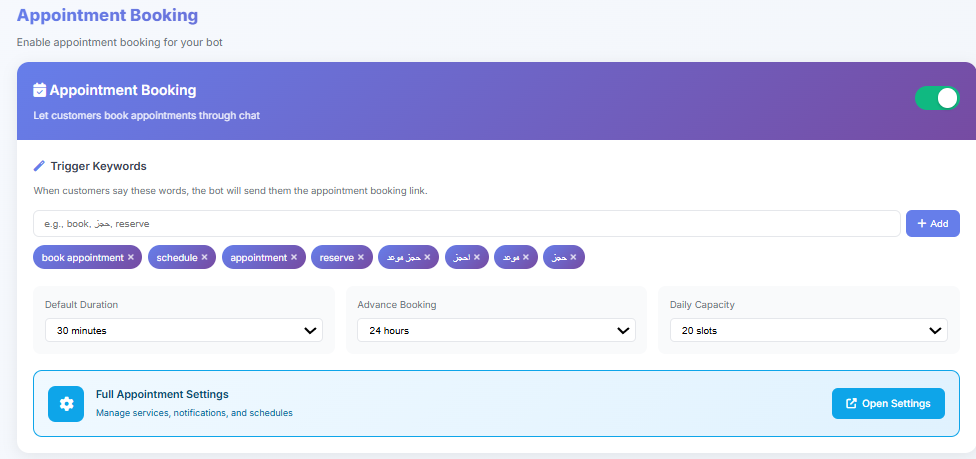
Task: Open the Default Duration dropdown
Action: click(184, 330)
